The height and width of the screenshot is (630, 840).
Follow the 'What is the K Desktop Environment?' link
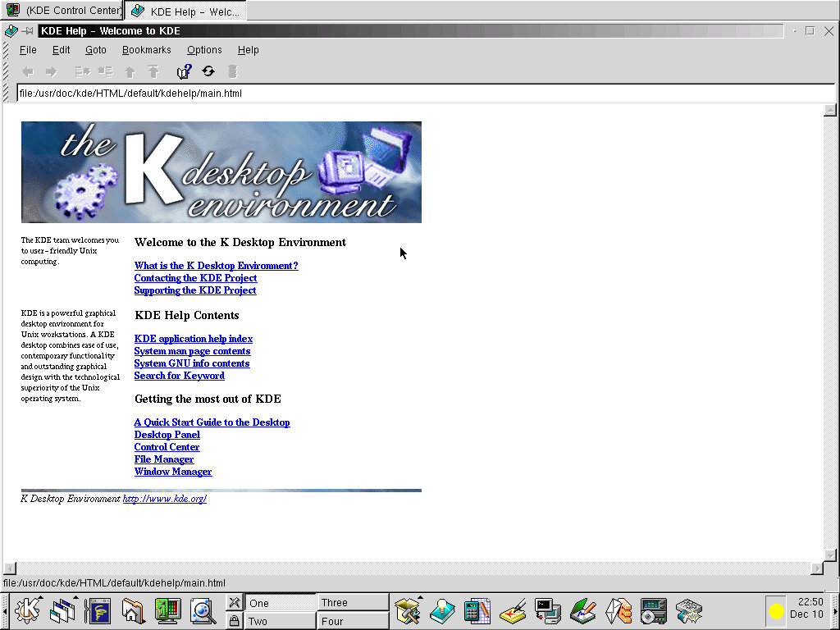click(216, 266)
